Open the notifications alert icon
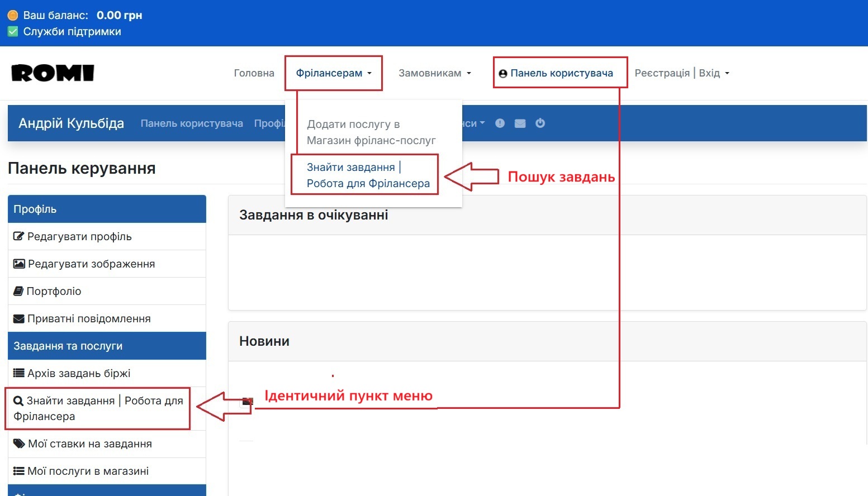The image size is (868, 496). (x=500, y=123)
